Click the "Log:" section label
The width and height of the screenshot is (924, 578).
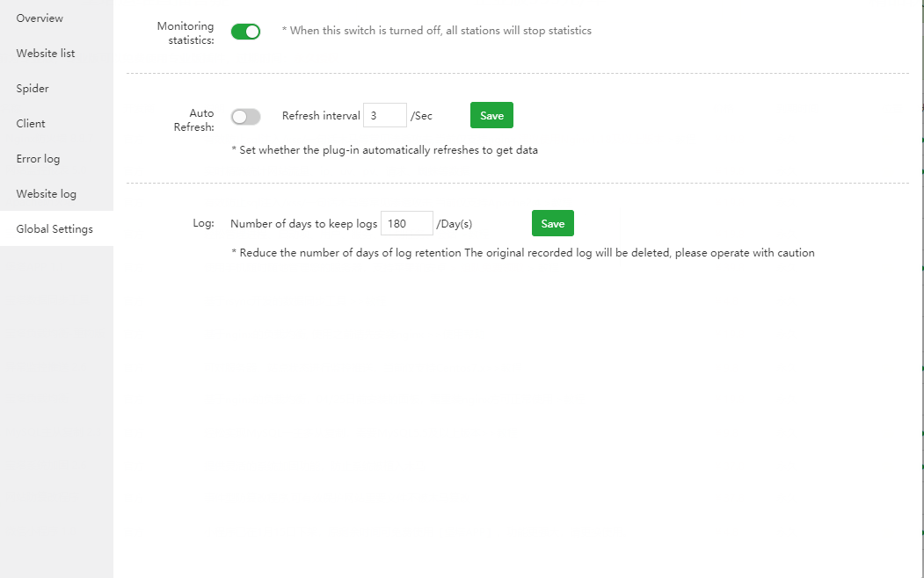pyautogui.click(x=203, y=223)
